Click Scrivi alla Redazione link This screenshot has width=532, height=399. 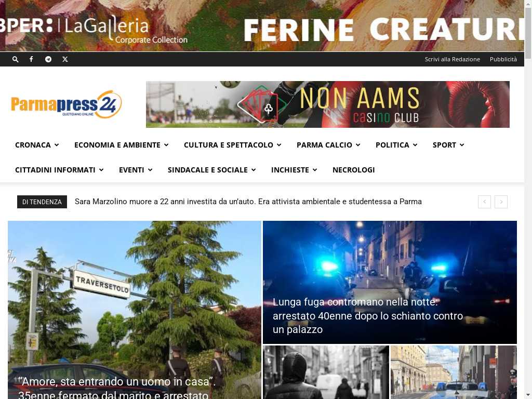[x=453, y=59]
